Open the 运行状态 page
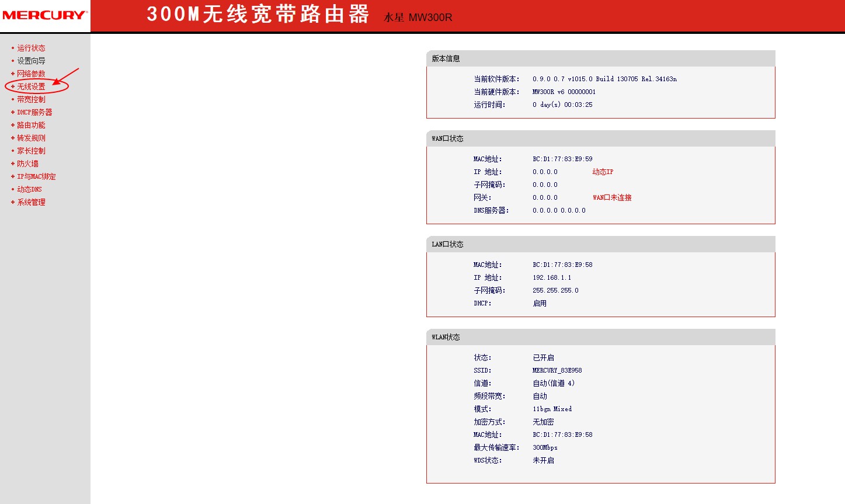 pos(30,47)
